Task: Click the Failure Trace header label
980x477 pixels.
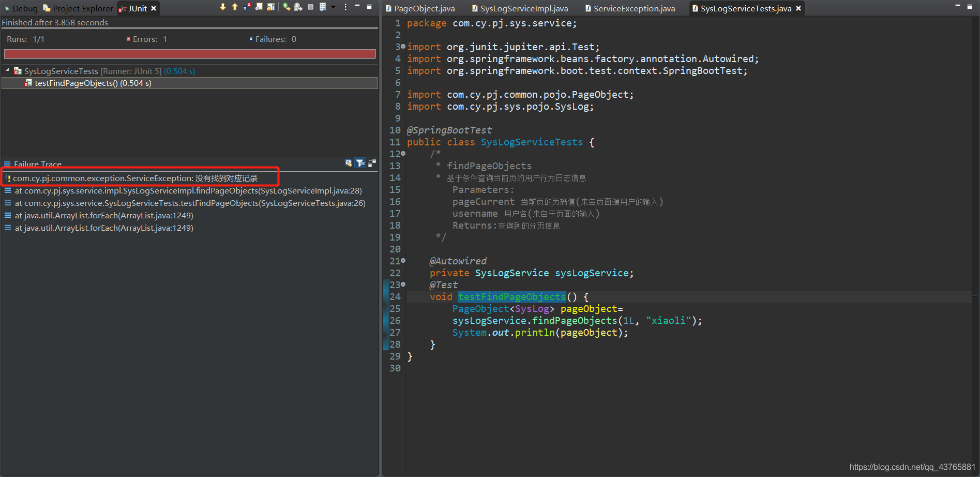Action: (x=38, y=164)
